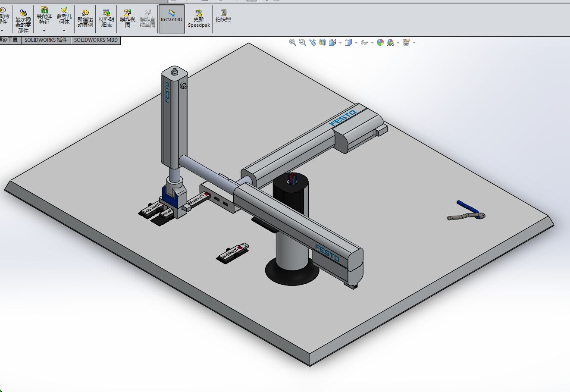Open View Settings dropdown arrow

tap(414, 43)
